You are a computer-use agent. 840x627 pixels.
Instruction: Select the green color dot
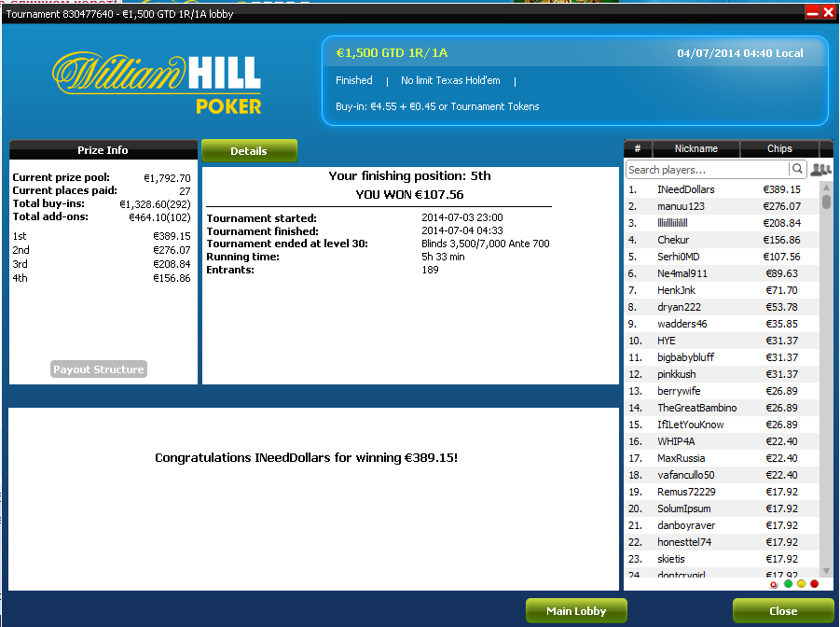788,584
